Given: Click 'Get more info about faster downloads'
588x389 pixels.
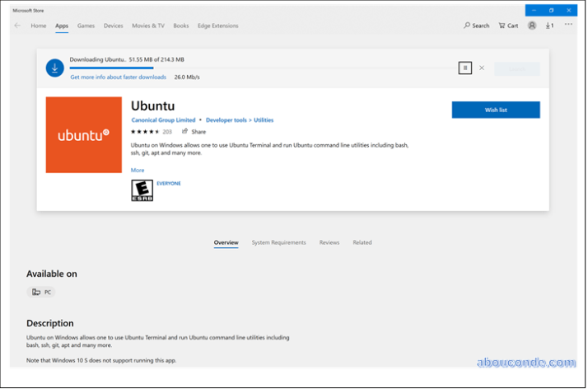Looking at the screenshot, I should click(118, 77).
